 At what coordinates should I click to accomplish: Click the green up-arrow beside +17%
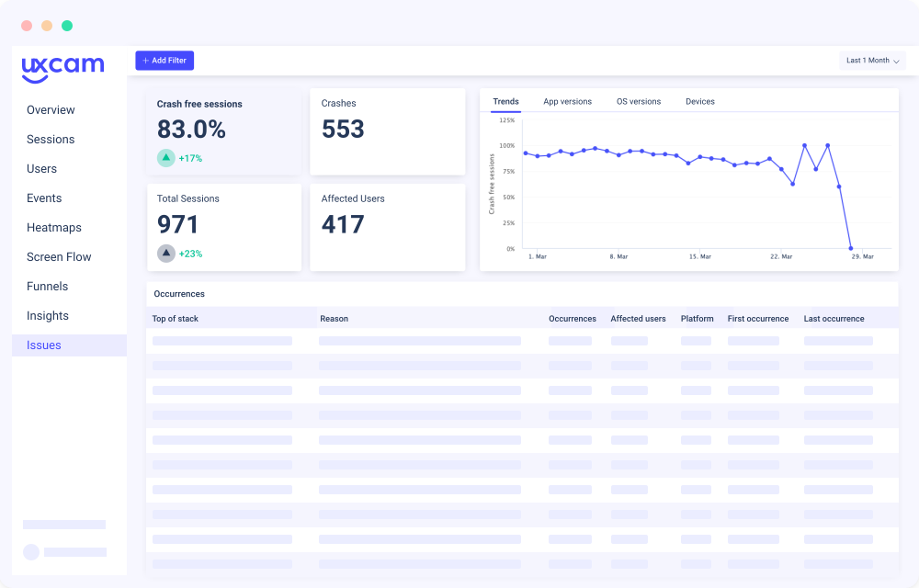tap(166, 158)
